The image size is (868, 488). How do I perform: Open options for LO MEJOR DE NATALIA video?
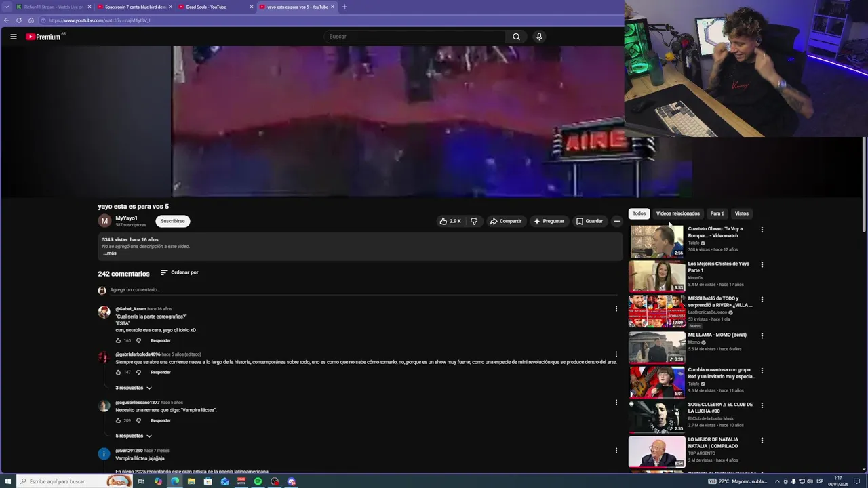point(762,440)
